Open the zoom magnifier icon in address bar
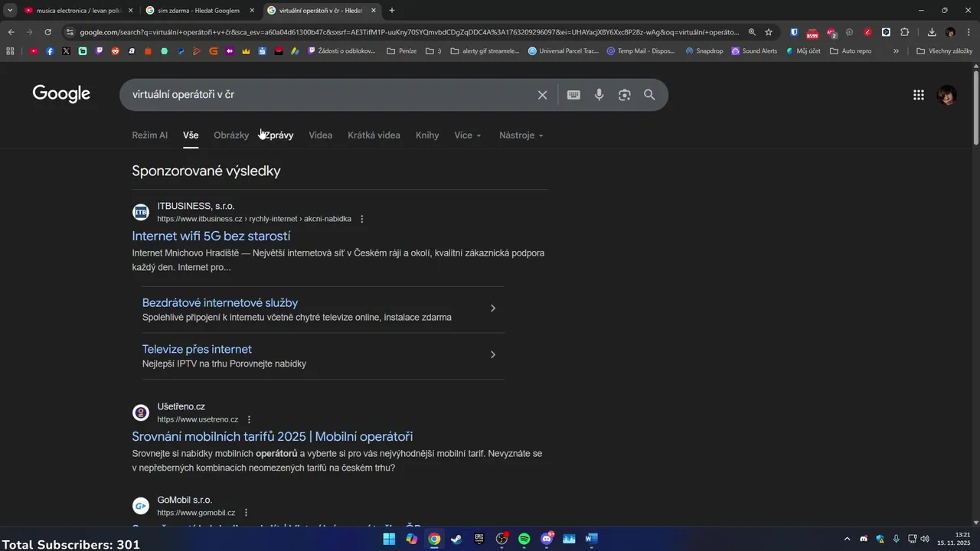 click(752, 32)
